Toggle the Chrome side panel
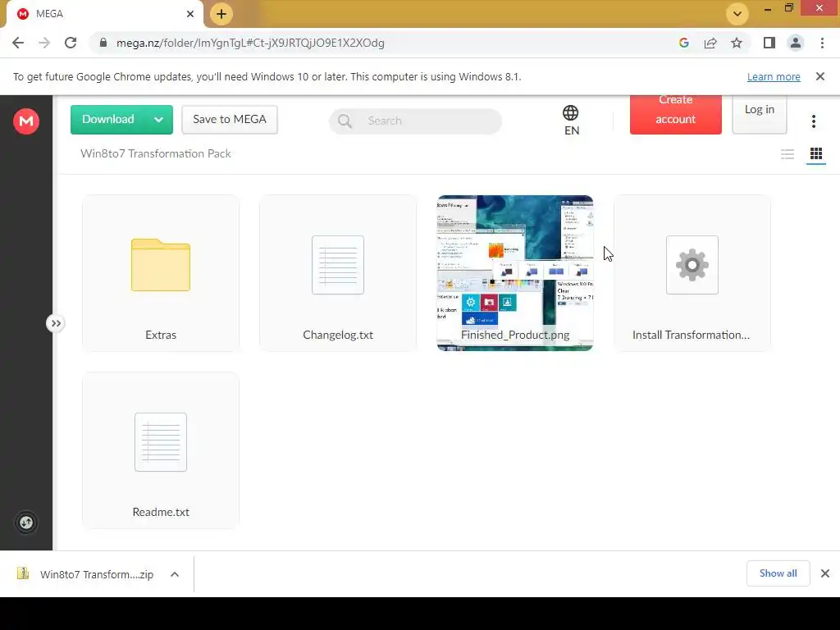The height and width of the screenshot is (630, 840). pos(769,43)
